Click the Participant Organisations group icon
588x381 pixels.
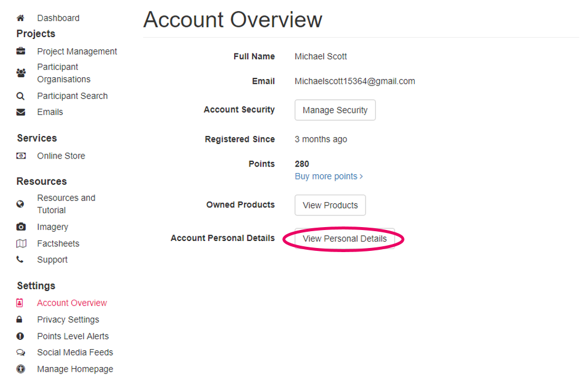21,73
